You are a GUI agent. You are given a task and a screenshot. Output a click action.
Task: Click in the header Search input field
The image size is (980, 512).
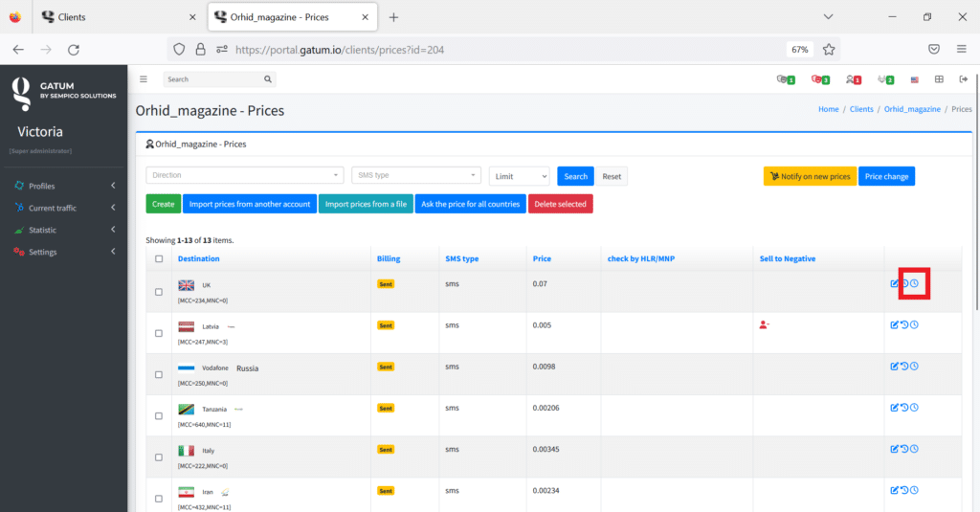pyautogui.click(x=212, y=79)
